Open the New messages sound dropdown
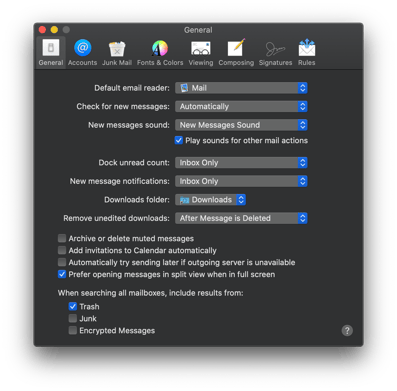This screenshot has width=397, height=391. click(241, 125)
